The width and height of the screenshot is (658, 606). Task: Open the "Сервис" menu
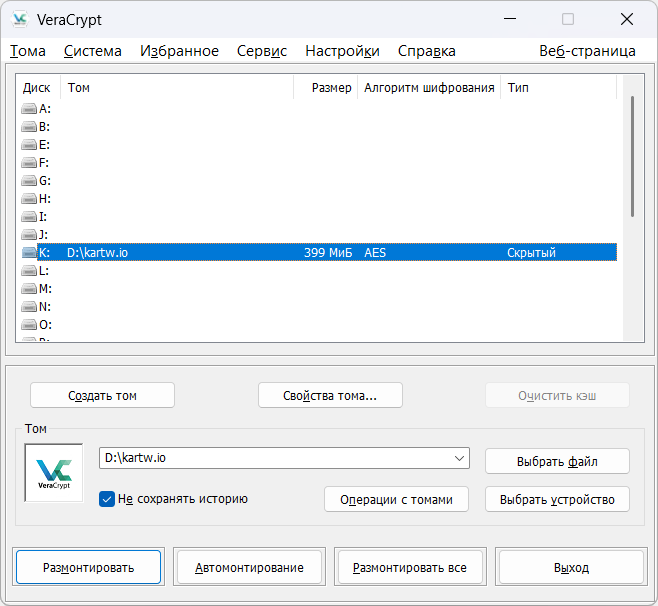(261, 51)
